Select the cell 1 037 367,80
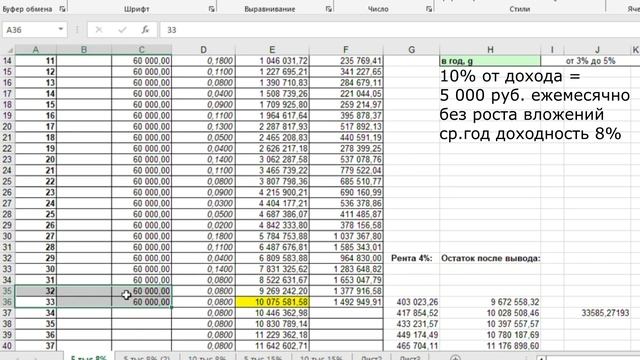Image resolution: width=640 pixels, height=360 pixels. (x=346, y=236)
